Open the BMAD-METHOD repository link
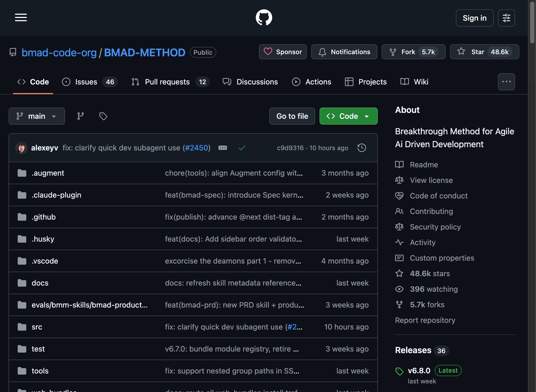This screenshot has width=536, height=392. click(x=145, y=53)
